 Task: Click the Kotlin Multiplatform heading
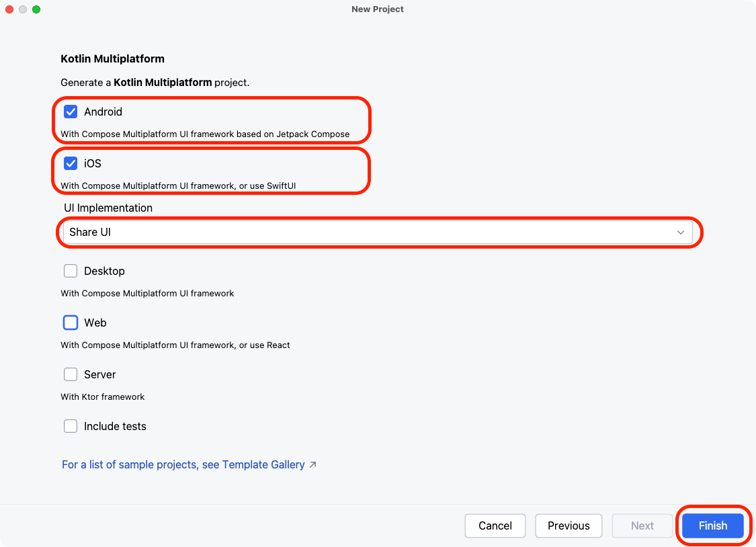(112, 58)
